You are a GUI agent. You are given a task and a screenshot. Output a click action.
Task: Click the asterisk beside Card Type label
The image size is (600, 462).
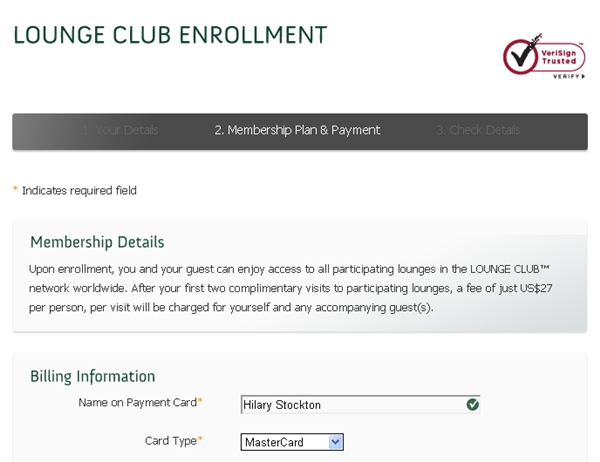coord(200,439)
